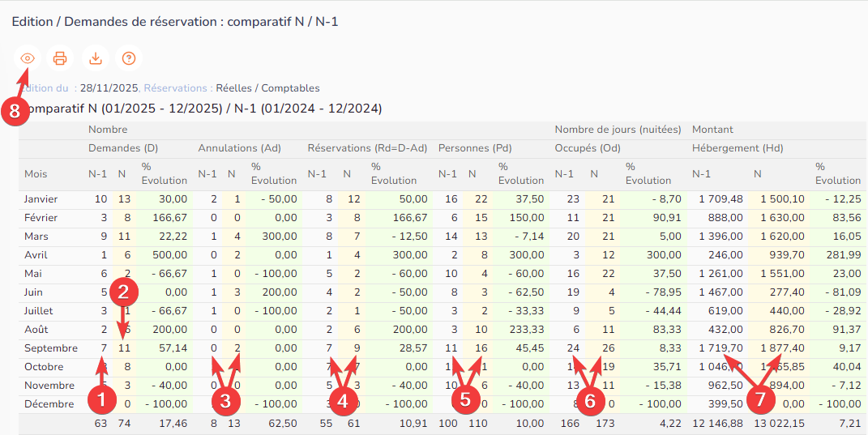Download the report with the export icon
This screenshot has height=435, width=868.
[x=95, y=58]
